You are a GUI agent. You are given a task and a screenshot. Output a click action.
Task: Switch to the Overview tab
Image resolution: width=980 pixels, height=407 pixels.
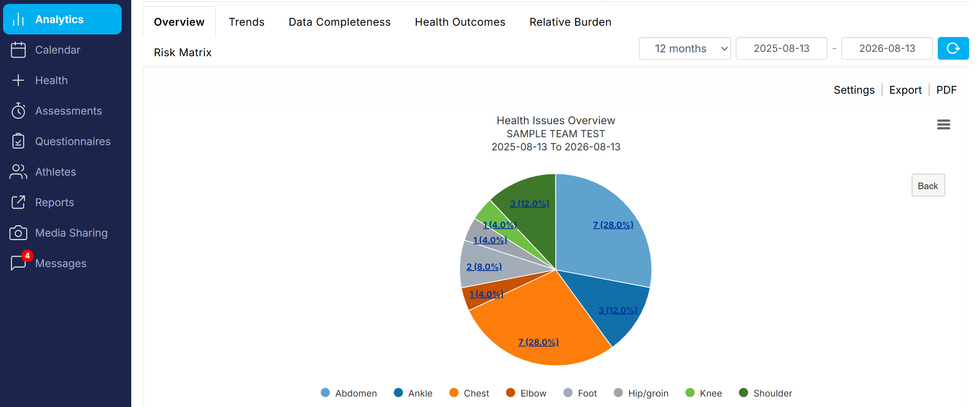tap(179, 22)
